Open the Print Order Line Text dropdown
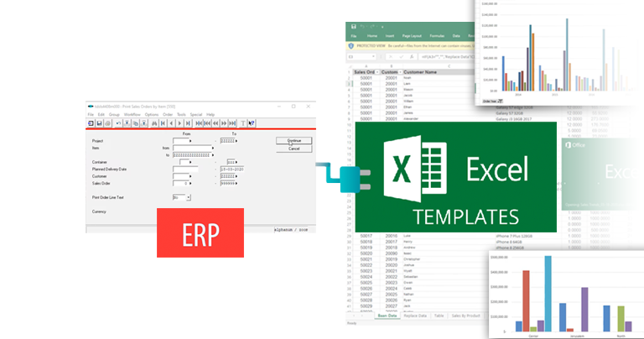 [189, 198]
